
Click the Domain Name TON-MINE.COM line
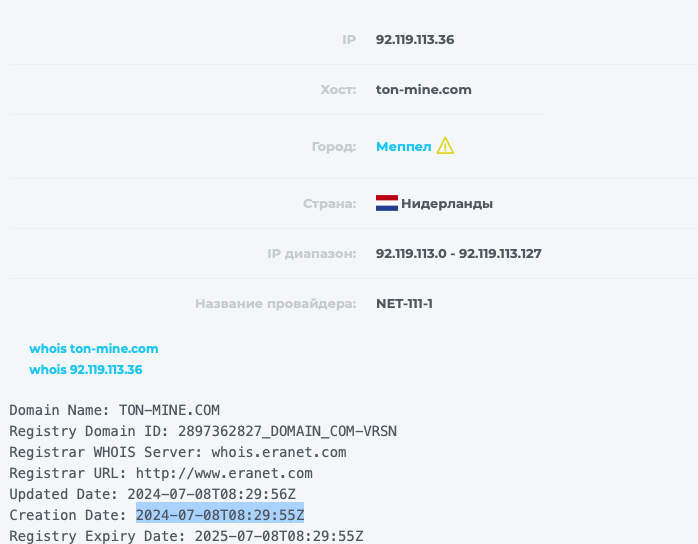[114, 410]
